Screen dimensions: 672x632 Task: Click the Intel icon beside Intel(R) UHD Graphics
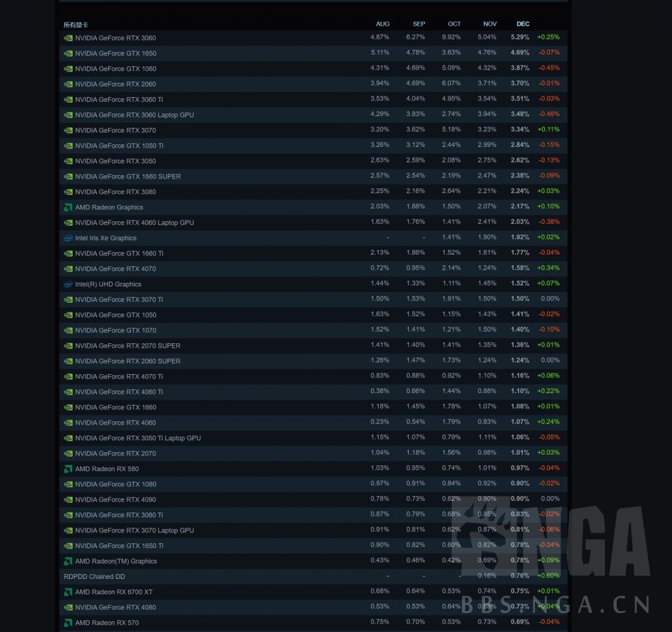click(68, 284)
